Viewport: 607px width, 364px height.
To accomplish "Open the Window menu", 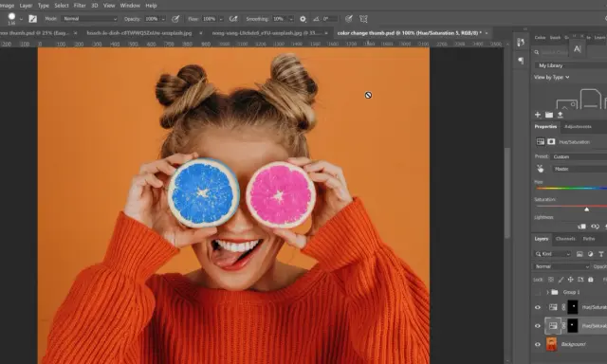I will click(130, 6).
